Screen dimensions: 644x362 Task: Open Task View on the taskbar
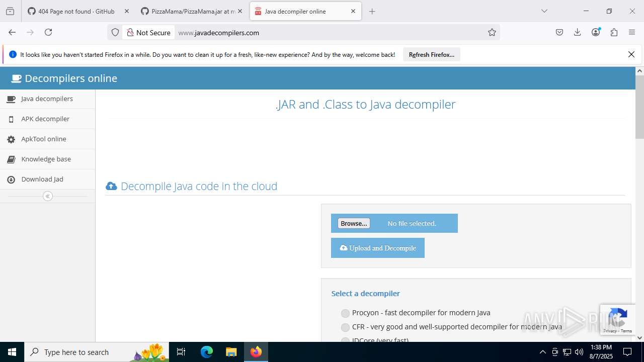click(182, 352)
